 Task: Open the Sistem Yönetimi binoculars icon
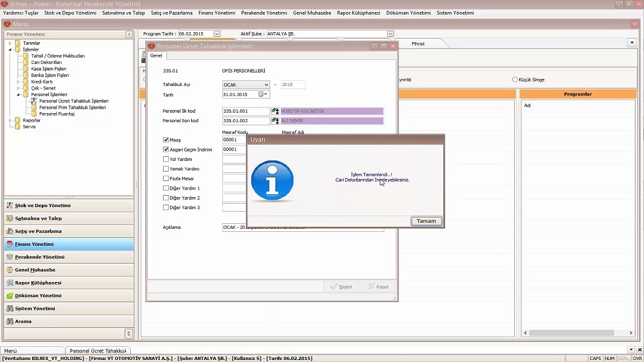10,309
